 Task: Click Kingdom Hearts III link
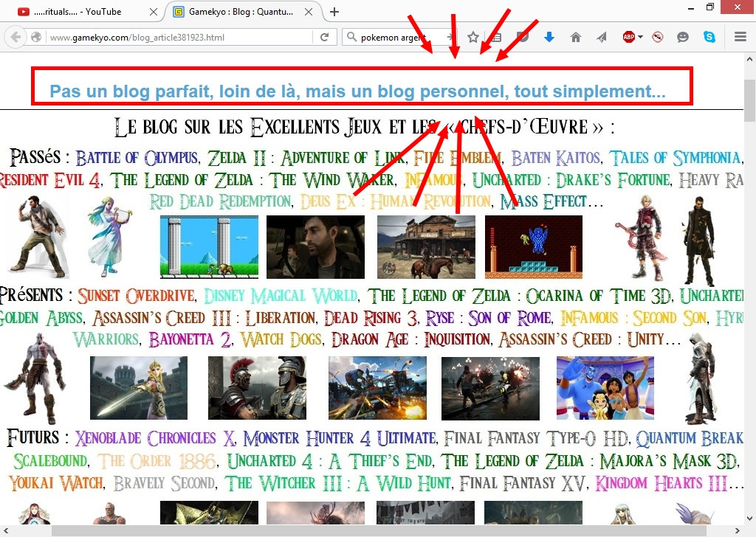(x=661, y=482)
